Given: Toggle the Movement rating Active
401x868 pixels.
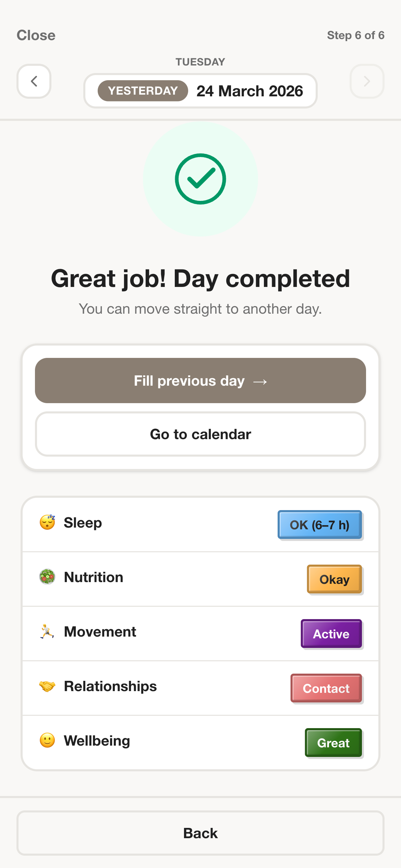Looking at the screenshot, I should click(x=331, y=634).
